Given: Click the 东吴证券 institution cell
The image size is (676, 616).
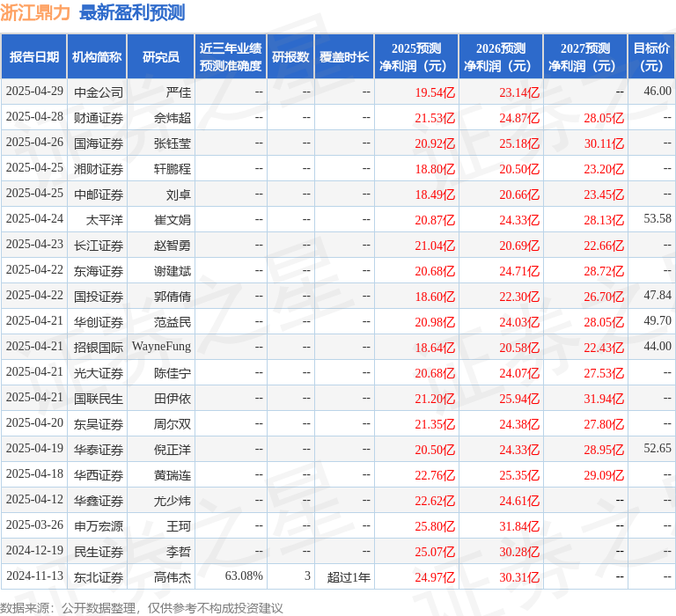Looking at the screenshot, I should [x=99, y=424].
